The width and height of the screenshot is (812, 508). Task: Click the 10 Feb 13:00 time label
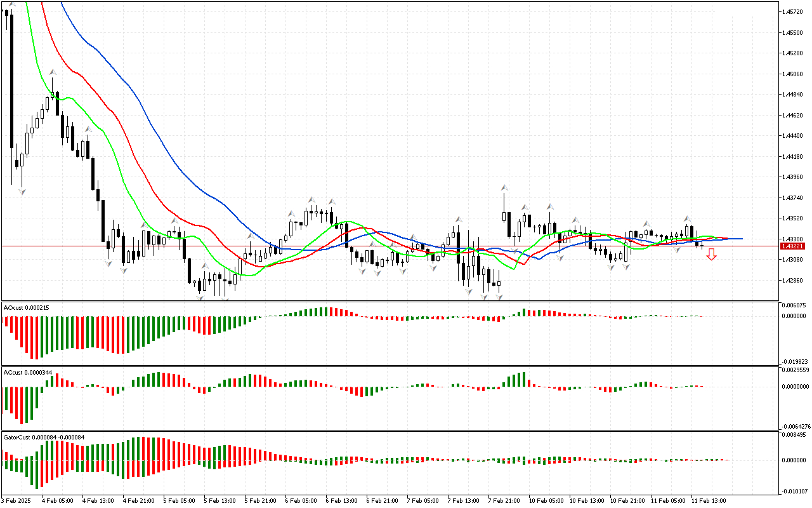coord(587,500)
